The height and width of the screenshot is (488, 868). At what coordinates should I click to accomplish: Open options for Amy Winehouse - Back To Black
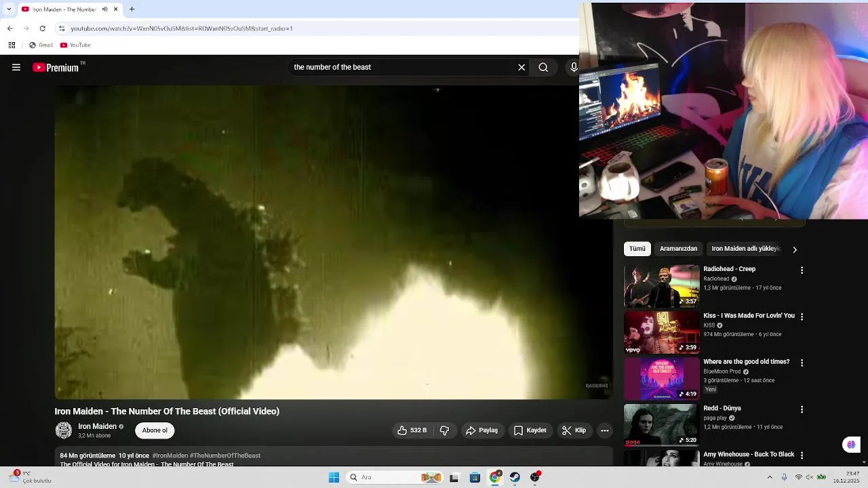(802, 455)
